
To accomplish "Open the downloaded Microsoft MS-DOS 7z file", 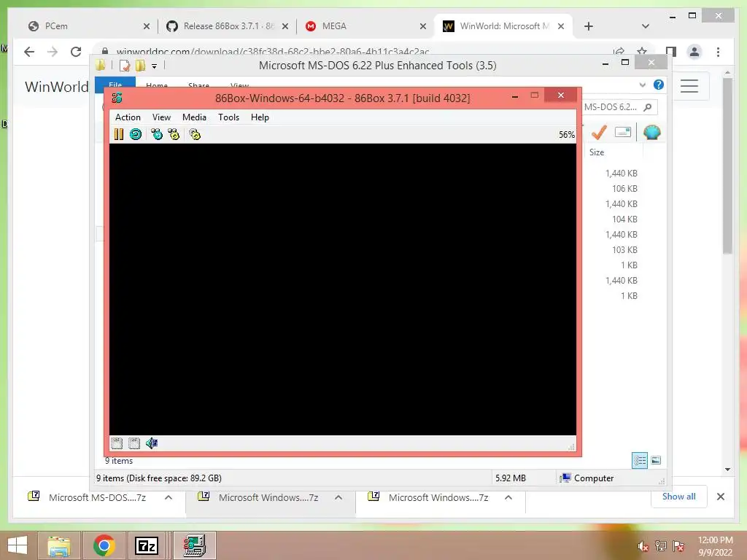I will tap(97, 497).
